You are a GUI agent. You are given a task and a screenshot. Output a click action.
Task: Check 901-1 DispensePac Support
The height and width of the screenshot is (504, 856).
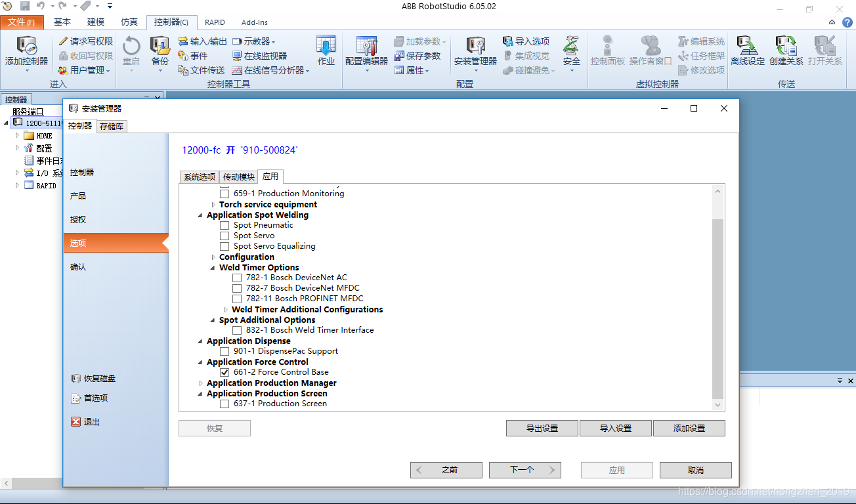click(x=225, y=351)
